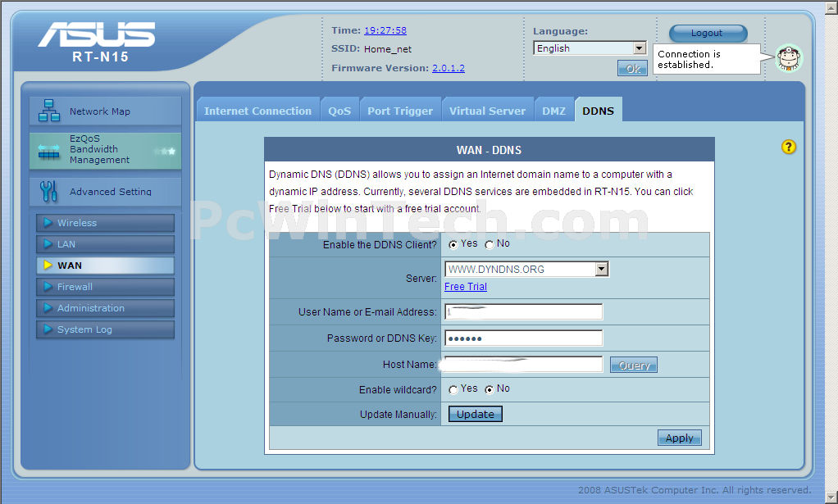Select No for Enable the DDNS Client
This screenshot has width=838, height=504.
tap(489, 244)
